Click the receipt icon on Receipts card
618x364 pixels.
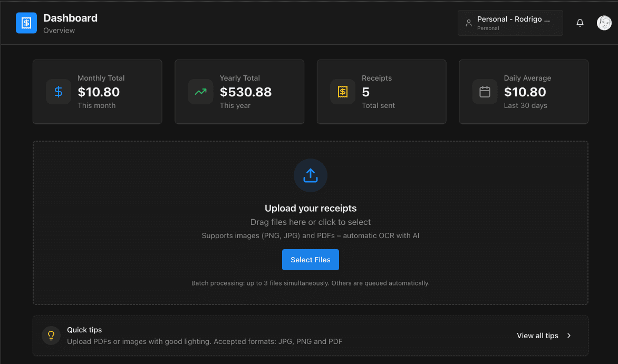tap(342, 91)
